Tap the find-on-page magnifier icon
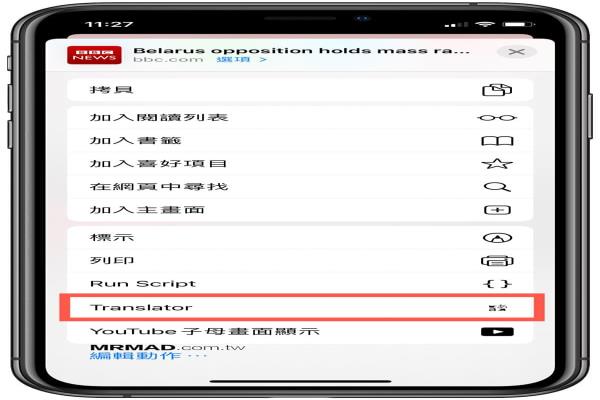 tap(497, 187)
